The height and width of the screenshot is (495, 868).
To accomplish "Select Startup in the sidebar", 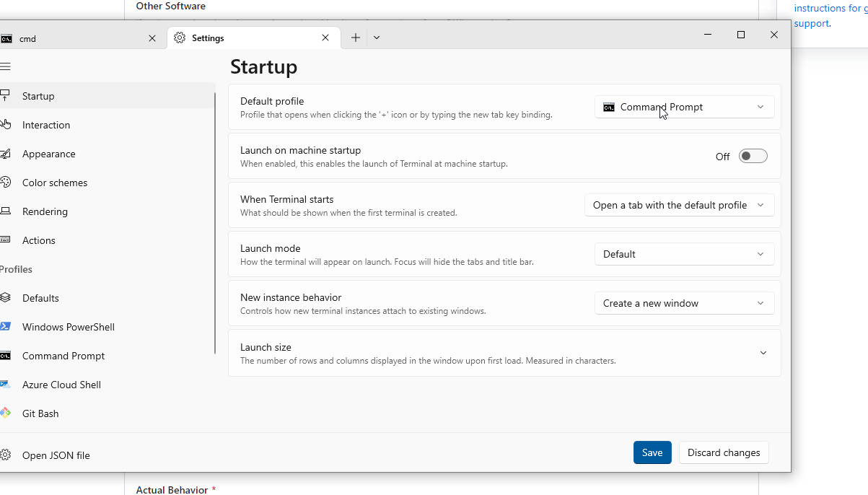I will pos(108,96).
